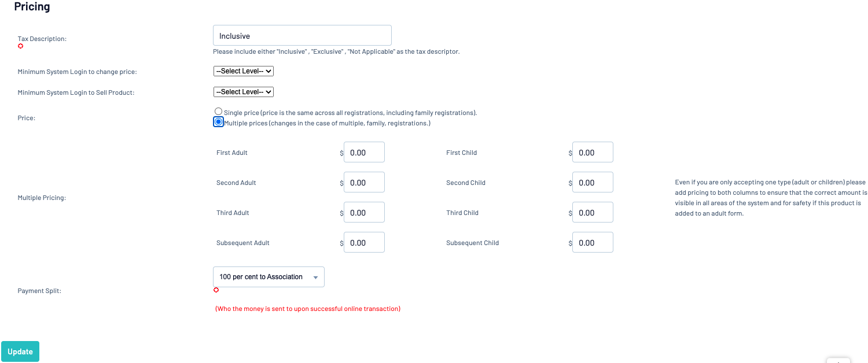Select the Multiple prices radio option

[x=218, y=122]
